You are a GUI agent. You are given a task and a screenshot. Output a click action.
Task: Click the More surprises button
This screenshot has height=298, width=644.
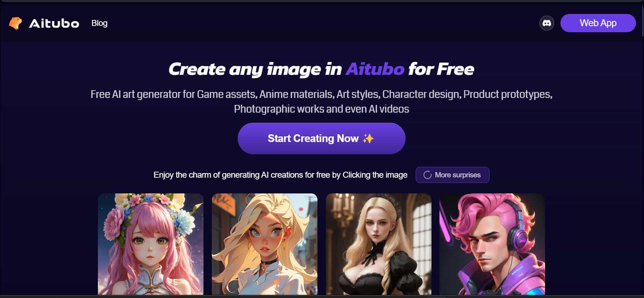coord(452,175)
